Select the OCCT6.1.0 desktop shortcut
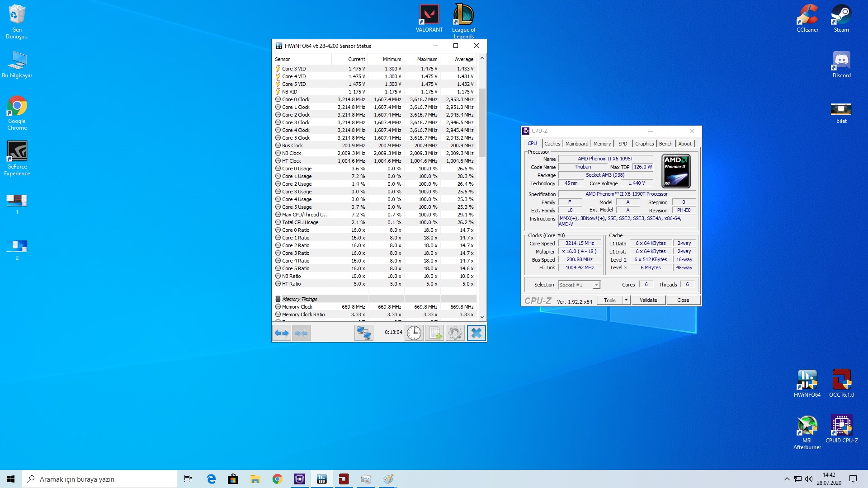The image size is (868, 488). 841,384
